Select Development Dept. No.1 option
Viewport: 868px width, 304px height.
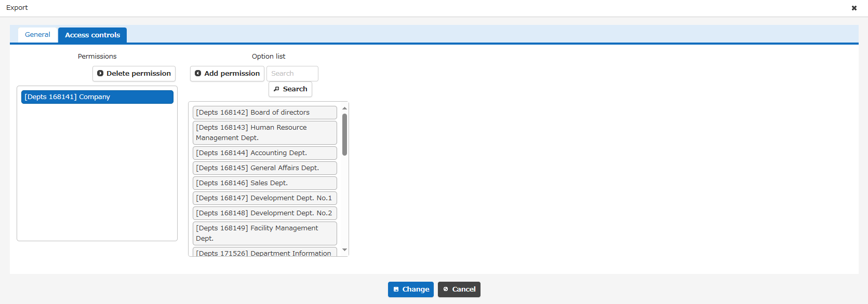coord(265,198)
